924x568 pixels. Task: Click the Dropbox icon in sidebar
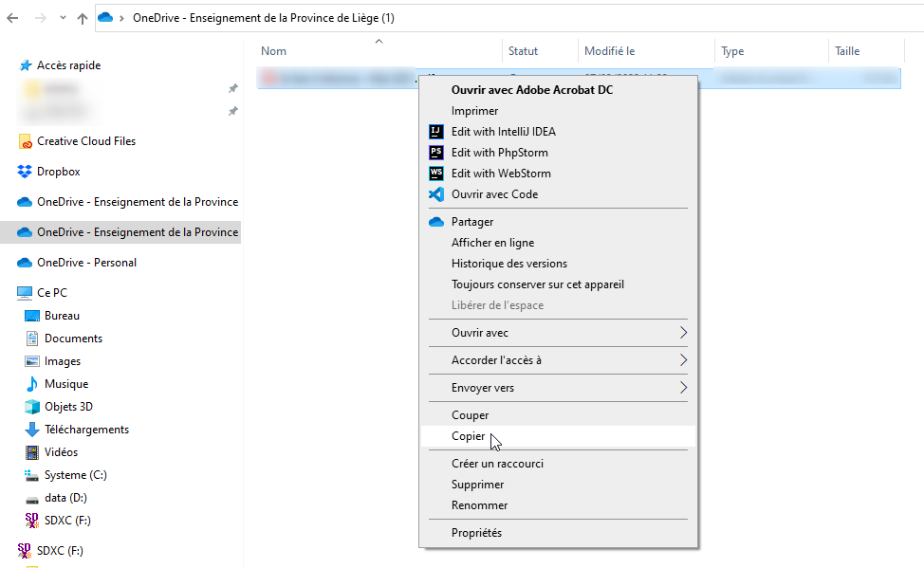[25, 172]
